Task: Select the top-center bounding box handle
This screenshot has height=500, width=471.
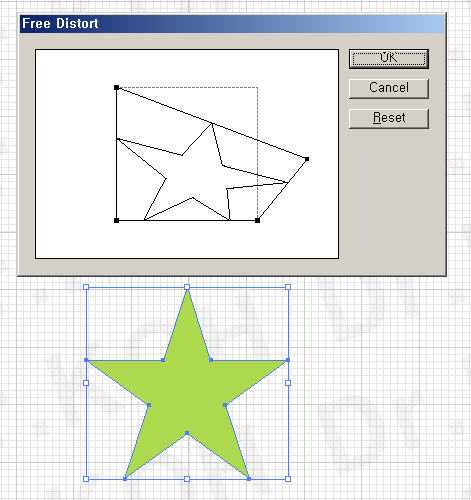Action: pos(187,287)
